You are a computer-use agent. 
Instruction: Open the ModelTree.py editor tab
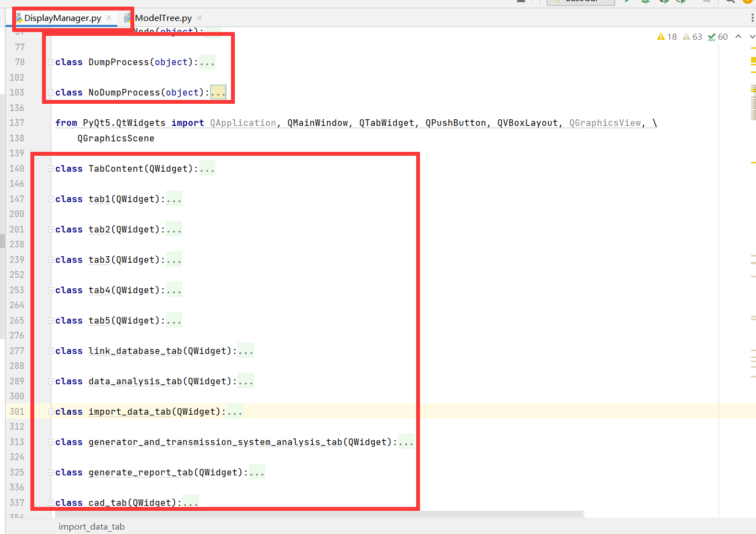[163, 18]
